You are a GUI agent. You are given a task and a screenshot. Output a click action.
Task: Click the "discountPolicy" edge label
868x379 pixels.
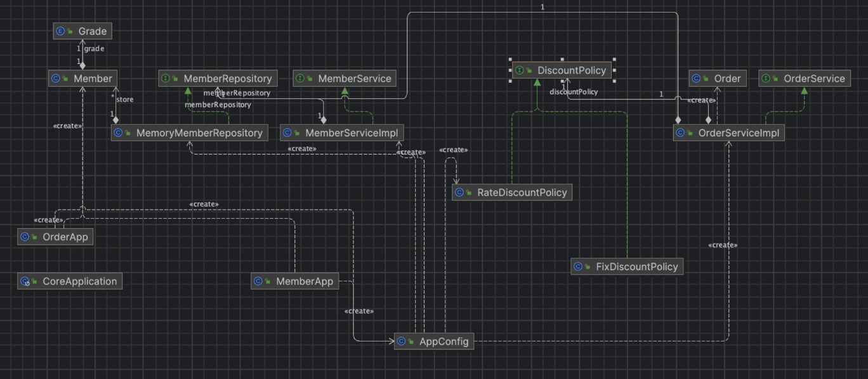pos(574,92)
